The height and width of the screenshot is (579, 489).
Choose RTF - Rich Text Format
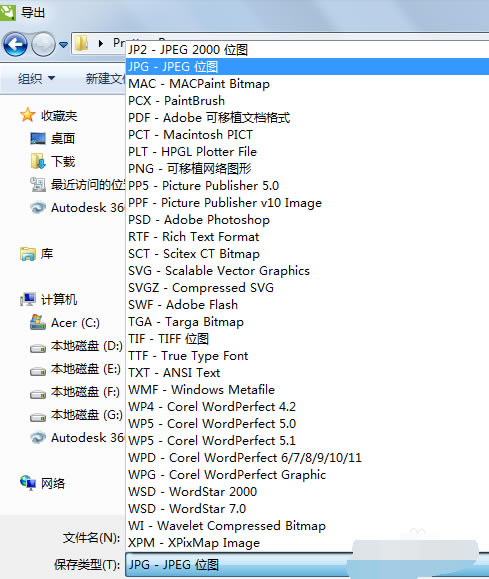coord(307,236)
